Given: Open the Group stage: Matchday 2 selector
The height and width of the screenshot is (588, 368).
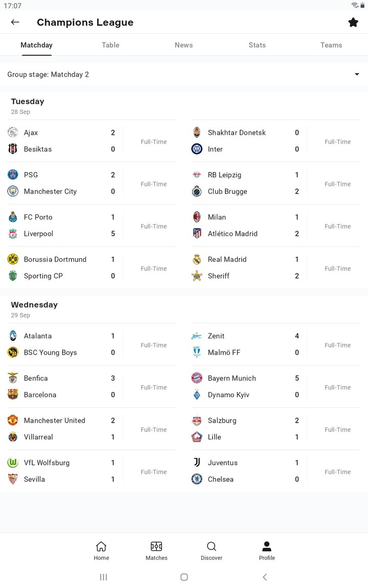Looking at the screenshot, I should (x=48, y=75).
